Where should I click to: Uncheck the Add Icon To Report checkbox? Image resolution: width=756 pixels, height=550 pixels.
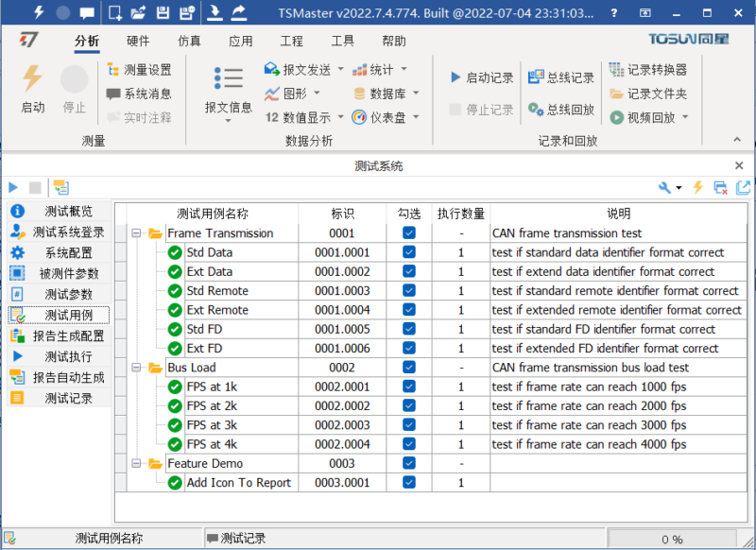[408, 483]
